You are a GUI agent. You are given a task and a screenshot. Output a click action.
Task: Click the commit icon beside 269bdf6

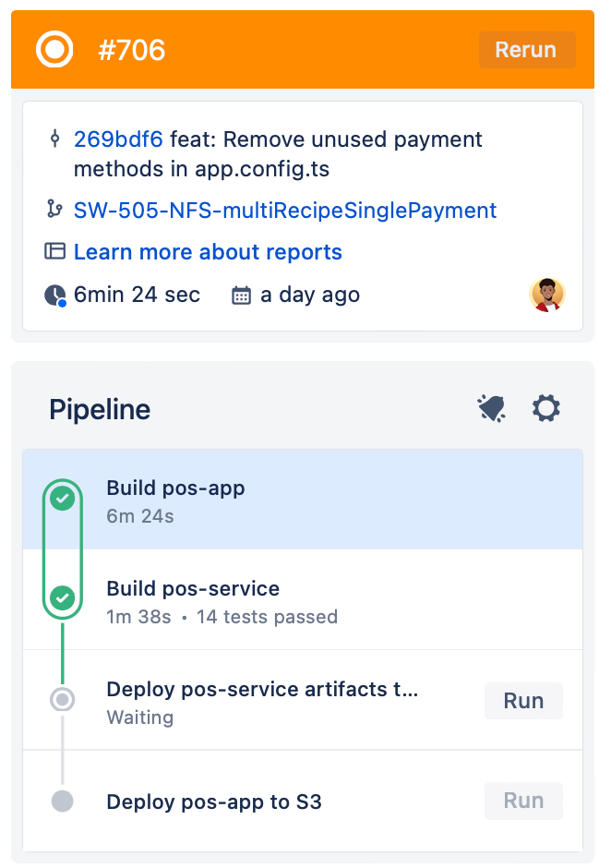point(54,139)
